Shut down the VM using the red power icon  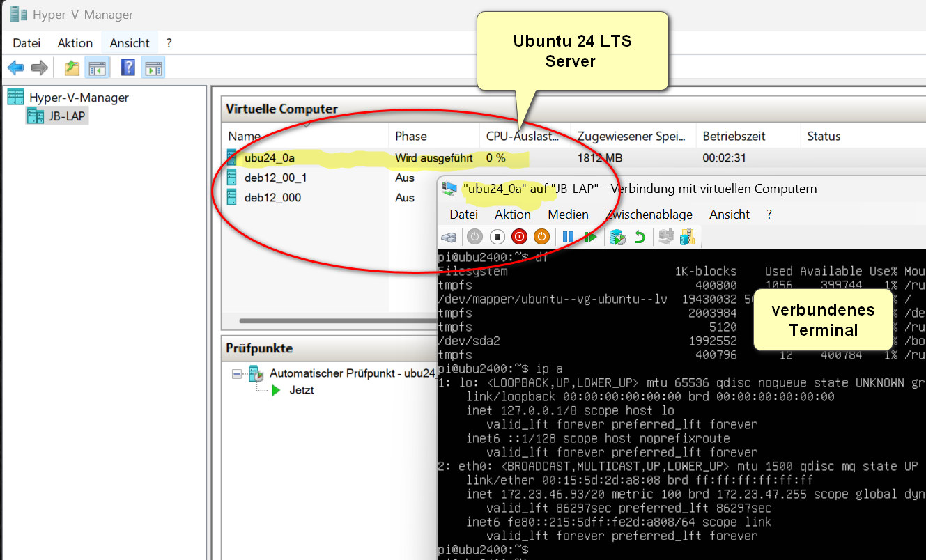[x=519, y=237]
